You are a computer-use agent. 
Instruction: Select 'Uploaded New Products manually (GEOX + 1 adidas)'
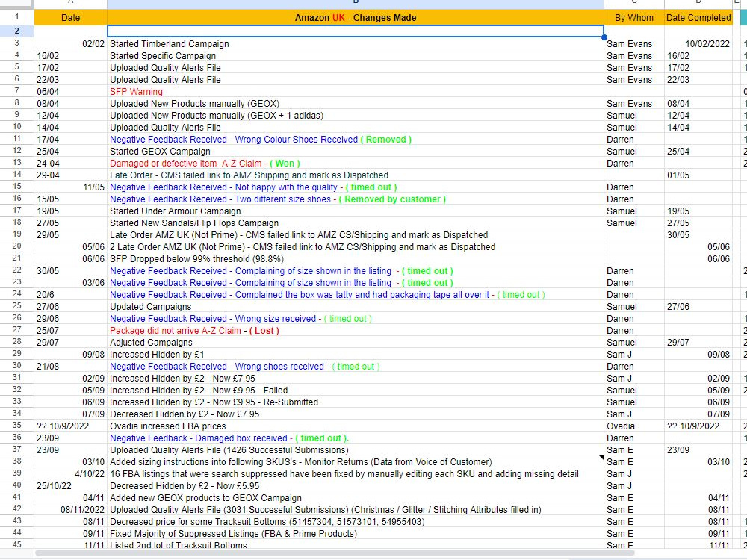(x=356, y=115)
